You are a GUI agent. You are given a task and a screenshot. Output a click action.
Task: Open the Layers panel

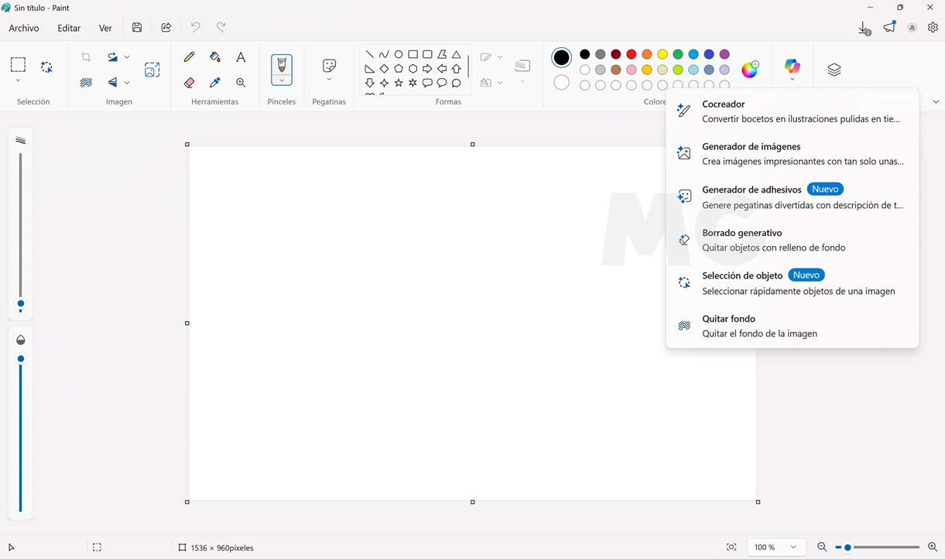click(834, 70)
